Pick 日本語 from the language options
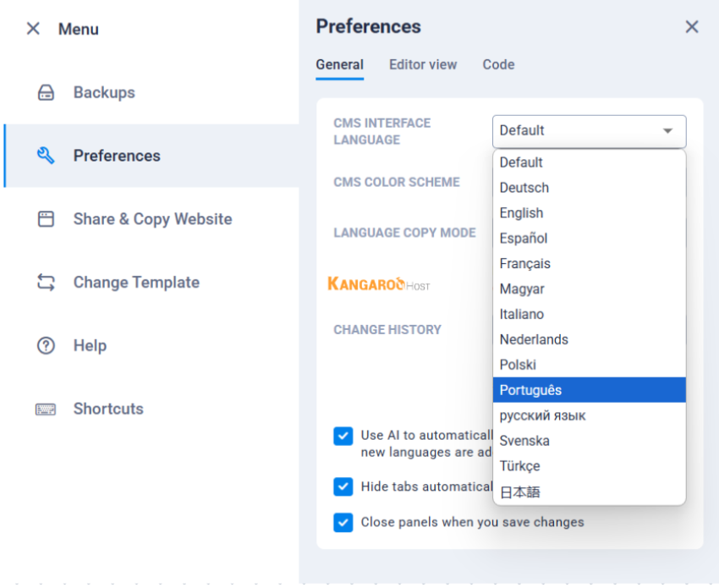This screenshot has width=719, height=588. point(519,492)
